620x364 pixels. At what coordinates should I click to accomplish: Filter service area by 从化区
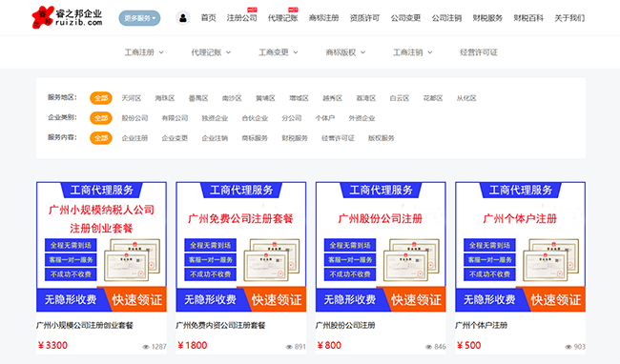(x=466, y=98)
